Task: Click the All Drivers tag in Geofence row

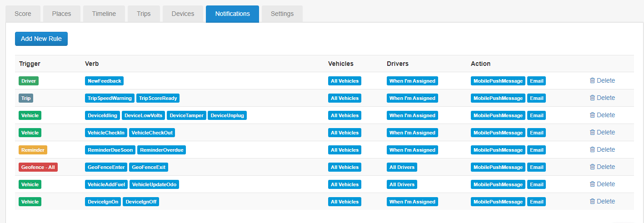Action: pos(402,167)
